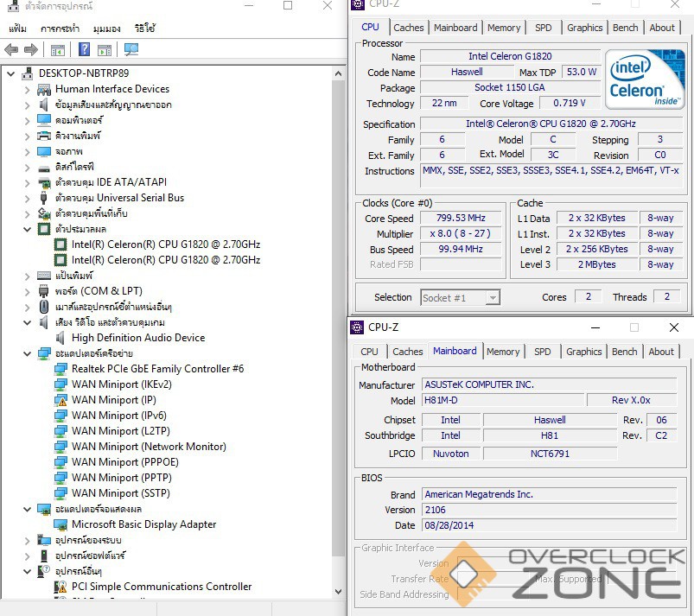Expand the Ports (COM & LPT) category
This screenshot has height=616, width=694.
click(27, 291)
